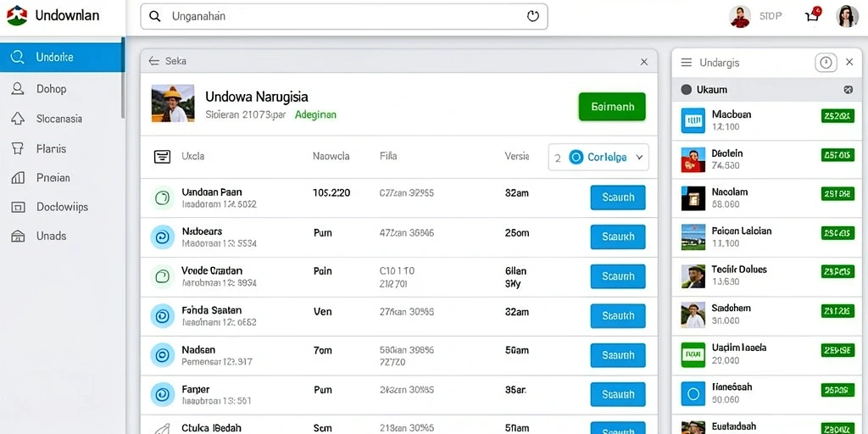Select the radio dot beside Ukaum
Image resolution: width=868 pixels, height=434 pixels.
pyautogui.click(x=687, y=90)
